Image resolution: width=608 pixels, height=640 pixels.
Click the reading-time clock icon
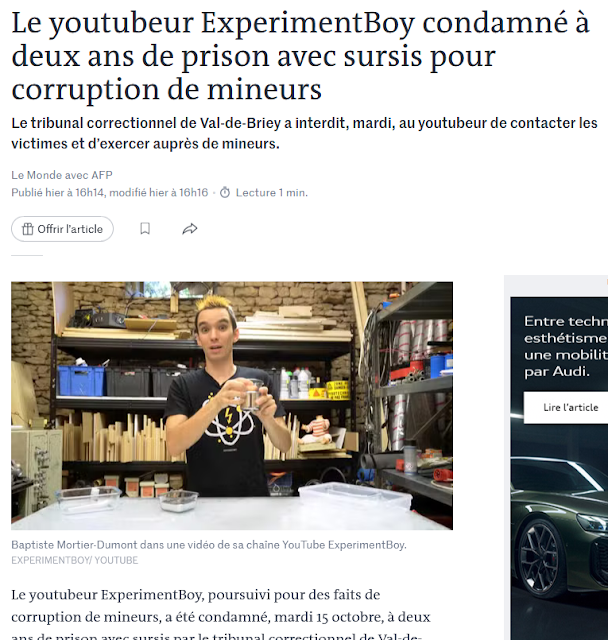[x=225, y=192]
